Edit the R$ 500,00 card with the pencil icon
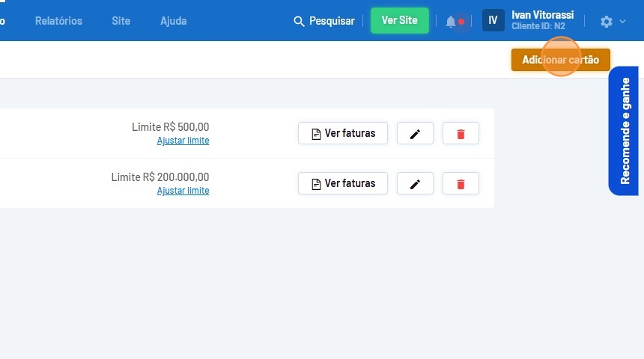Viewport: 644px width, 359px height. (x=415, y=133)
